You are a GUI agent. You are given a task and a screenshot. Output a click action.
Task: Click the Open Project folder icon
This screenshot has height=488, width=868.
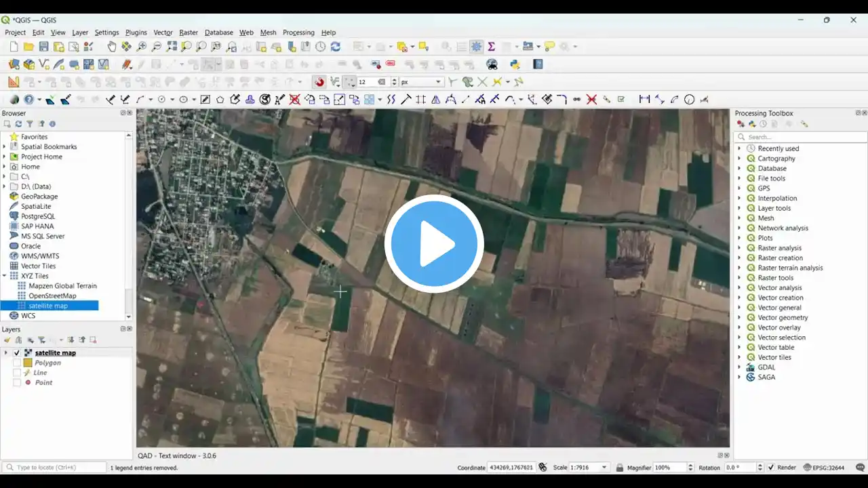(28, 47)
